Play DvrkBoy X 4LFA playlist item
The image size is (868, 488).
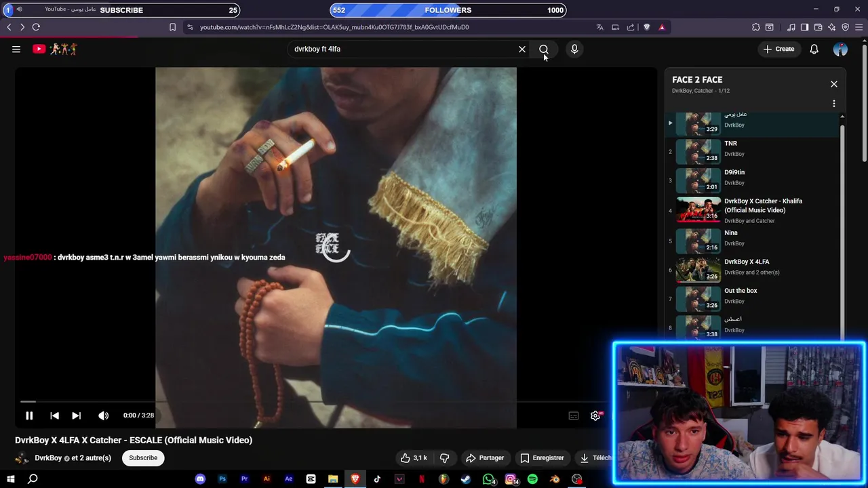753,270
